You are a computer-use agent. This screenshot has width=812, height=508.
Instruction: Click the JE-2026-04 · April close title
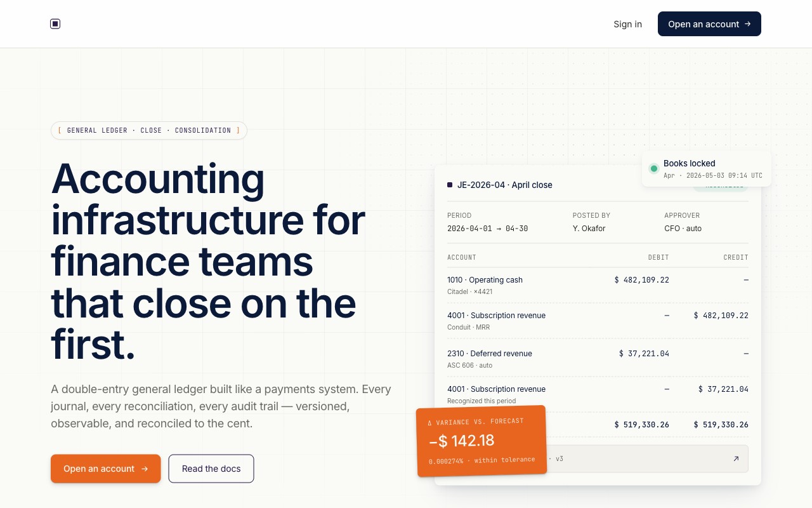(x=505, y=185)
